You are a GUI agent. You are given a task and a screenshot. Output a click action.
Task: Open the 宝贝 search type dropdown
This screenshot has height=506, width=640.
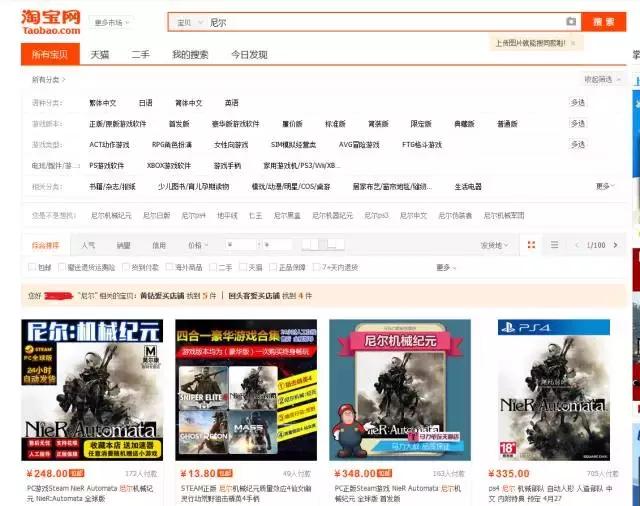(x=189, y=22)
